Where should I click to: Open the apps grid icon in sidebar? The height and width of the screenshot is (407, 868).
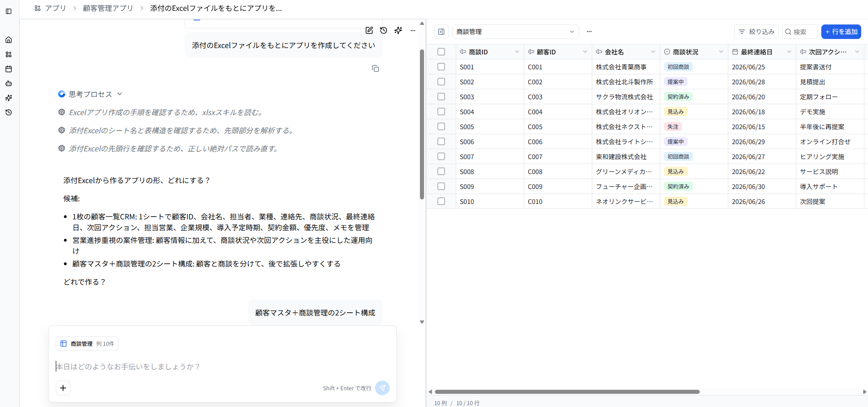(x=9, y=54)
